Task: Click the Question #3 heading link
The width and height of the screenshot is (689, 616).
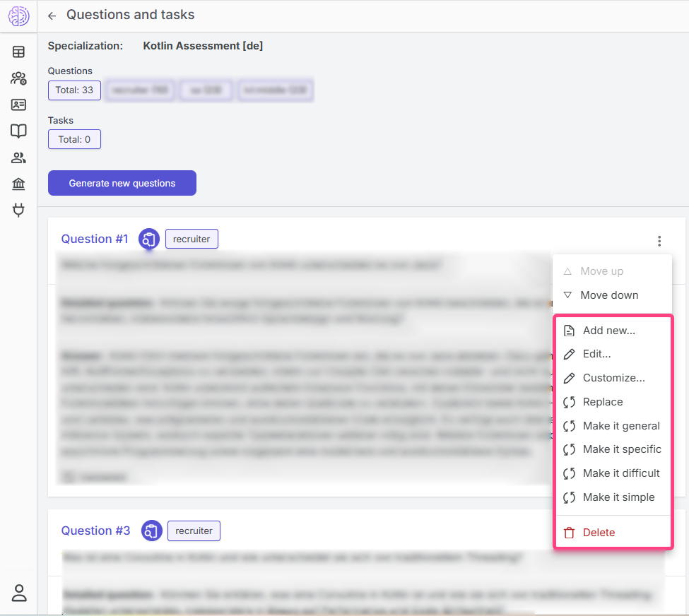Action: tap(96, 531)
